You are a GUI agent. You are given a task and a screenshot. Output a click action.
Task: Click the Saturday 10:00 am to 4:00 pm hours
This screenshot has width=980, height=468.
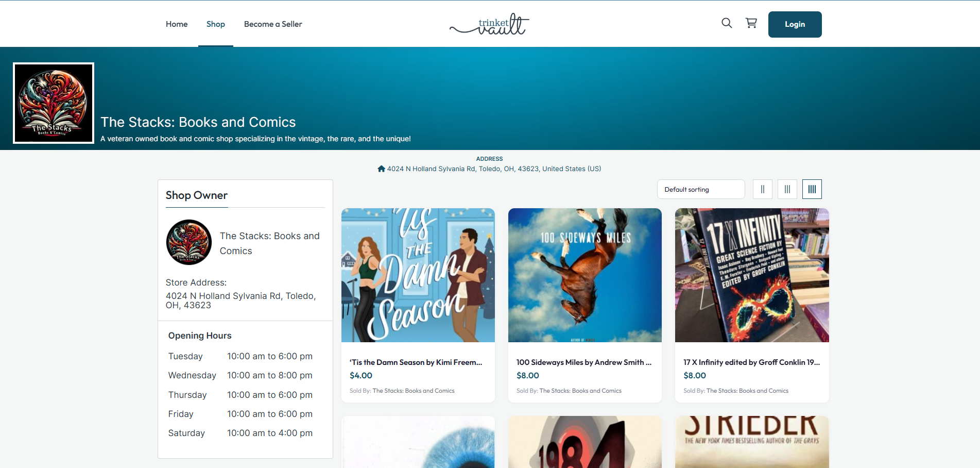click(270, 433)
